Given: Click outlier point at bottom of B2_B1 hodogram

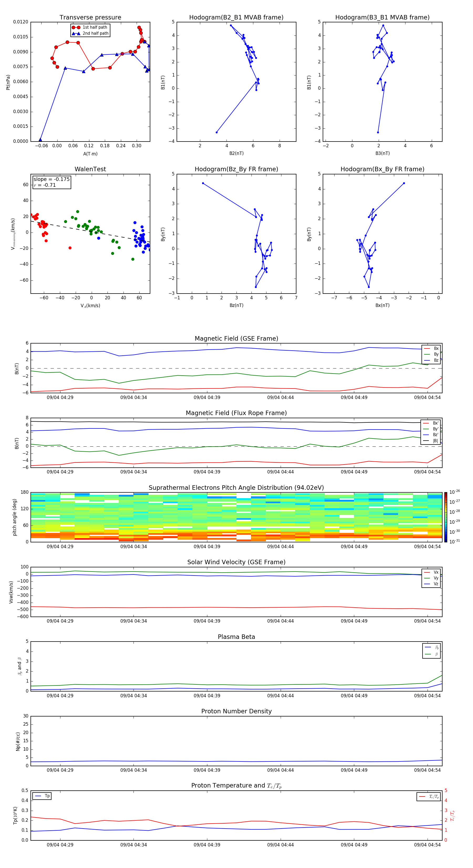Looking at the screenshot, I should (217, 132).
